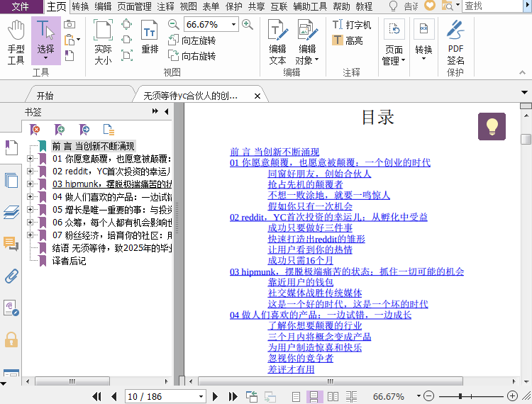Click the zoom slider handle in status bar
The height and width of the screenshot is (404, 532).
460,396
